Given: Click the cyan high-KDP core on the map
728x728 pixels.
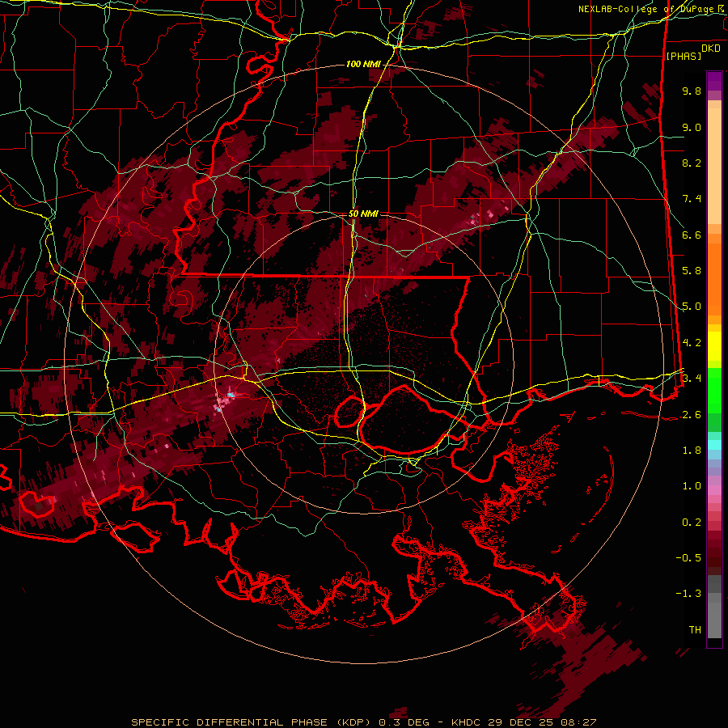Looking at the screenshot, I should tap(231, 395).
